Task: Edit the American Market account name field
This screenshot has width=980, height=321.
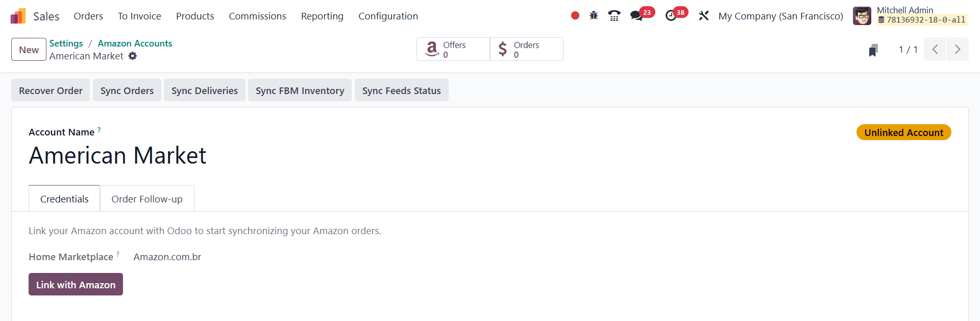Action: (x=117, y=155)
